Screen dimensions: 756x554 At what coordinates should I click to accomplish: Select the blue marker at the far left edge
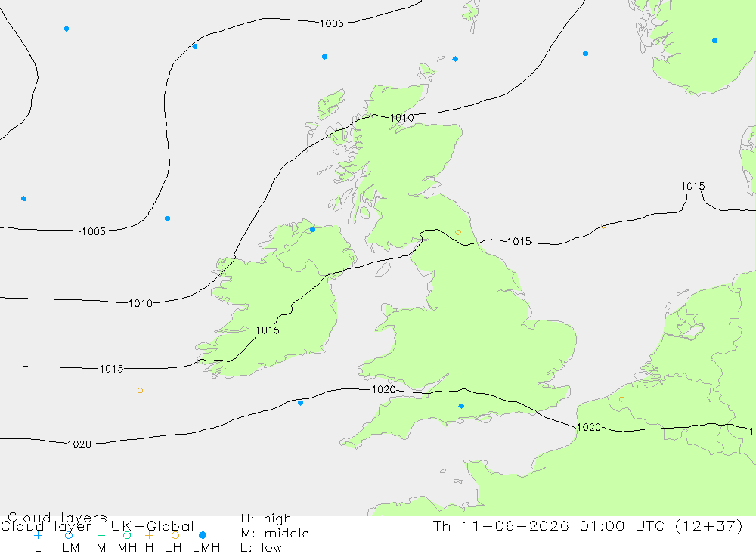coord(23,199)
